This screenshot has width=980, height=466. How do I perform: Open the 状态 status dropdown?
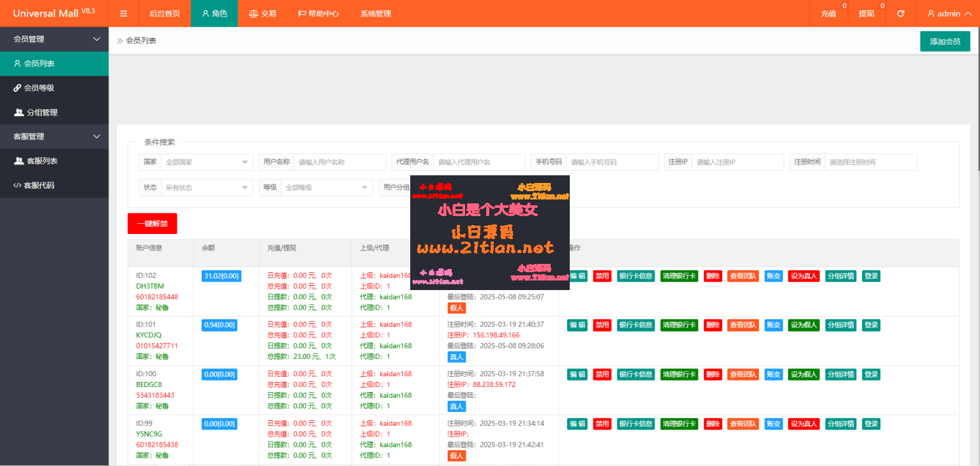[207, 188]
